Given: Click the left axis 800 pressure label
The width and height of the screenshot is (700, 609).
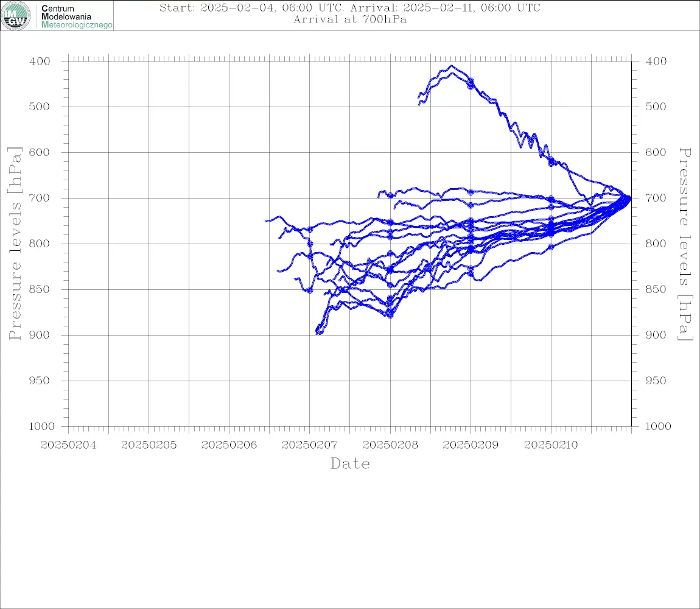Looking at the screenshot, I should [x=40, y=244].
